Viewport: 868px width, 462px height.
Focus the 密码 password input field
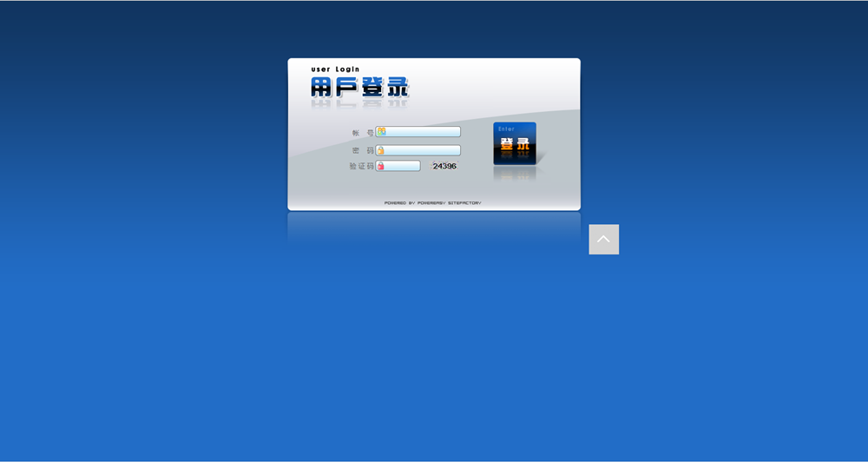[423, 150]
